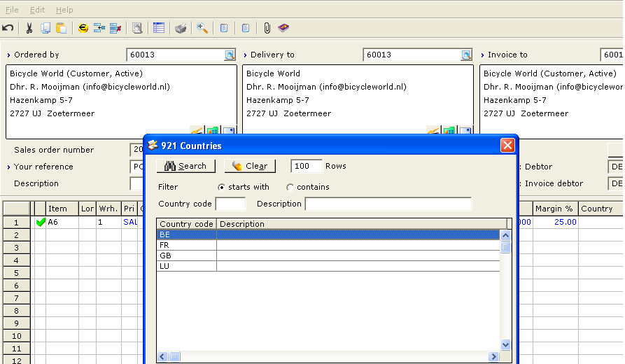The image size is (625, 364).
Task: Click the printer icon in toolbar
Action: (181, 28)
